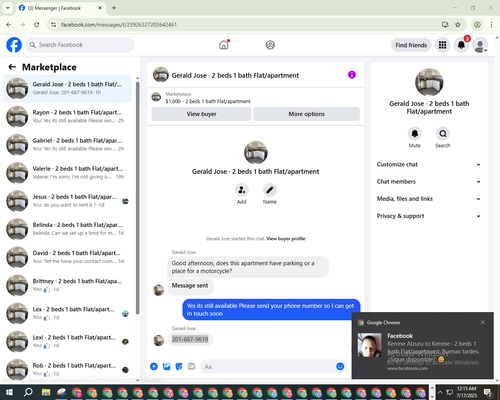
Task: Open the Friends/profile circle icon in top navigation
Action: pos(270,45)
